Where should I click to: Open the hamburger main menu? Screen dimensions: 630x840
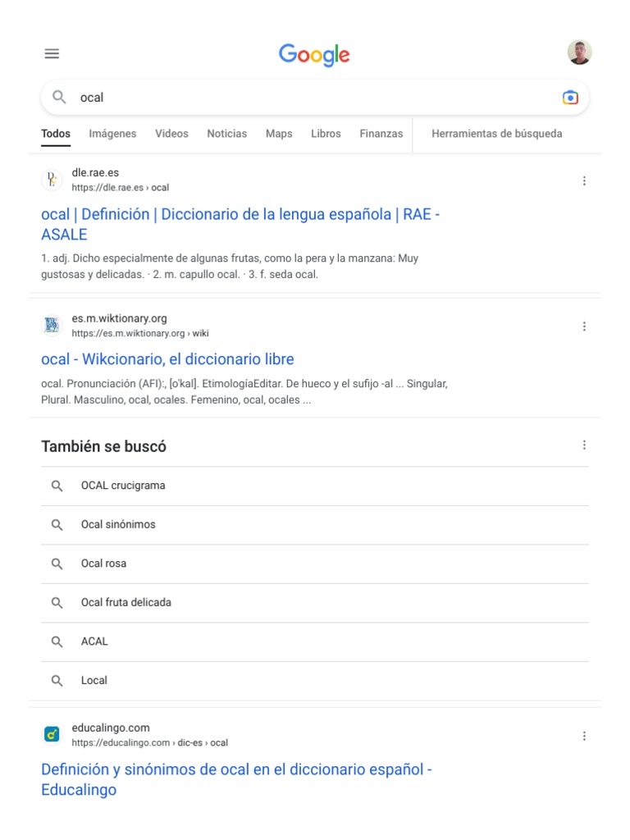coord(52,53)
